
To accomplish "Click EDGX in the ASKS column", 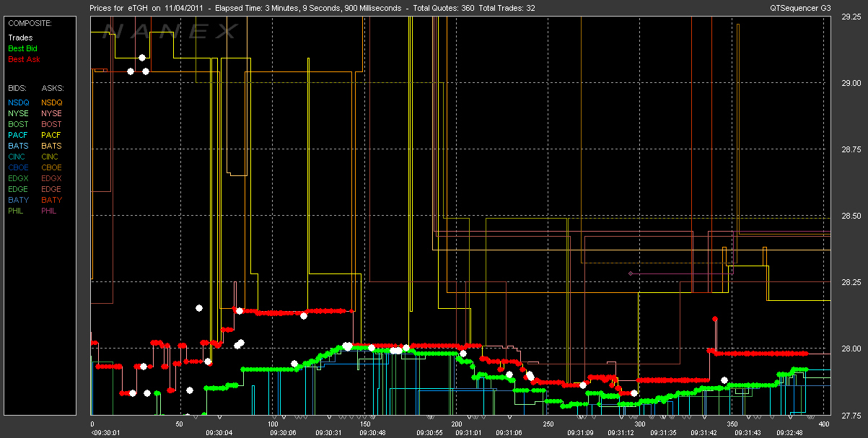I will 52,178.
